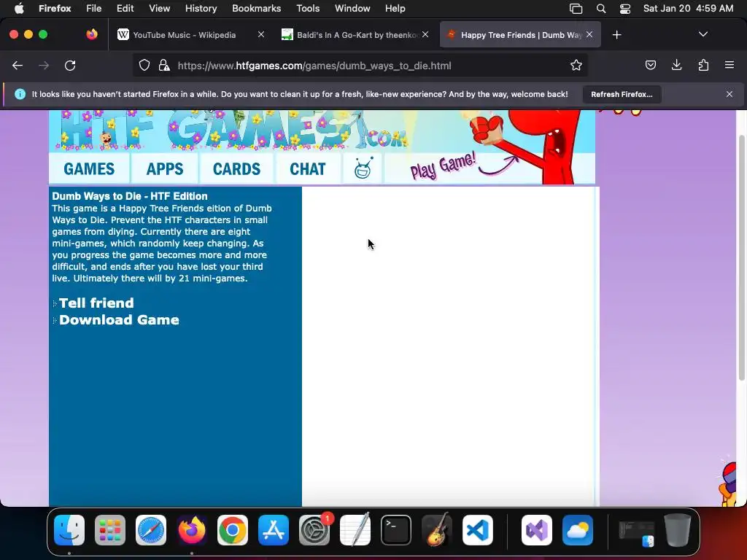Screen dimensions: 747x560
Task: Launch Safari from the Dock
Action: click(x=151, y=530)
